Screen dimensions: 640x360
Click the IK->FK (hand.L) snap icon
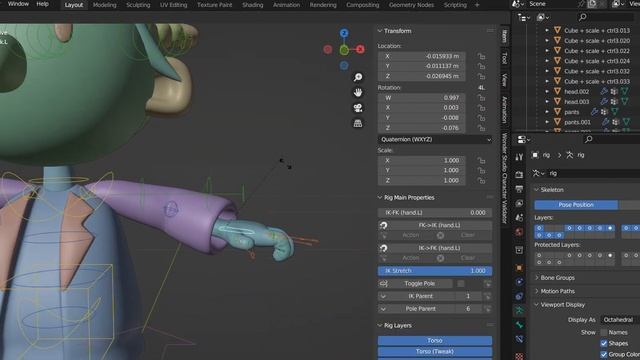384,248
